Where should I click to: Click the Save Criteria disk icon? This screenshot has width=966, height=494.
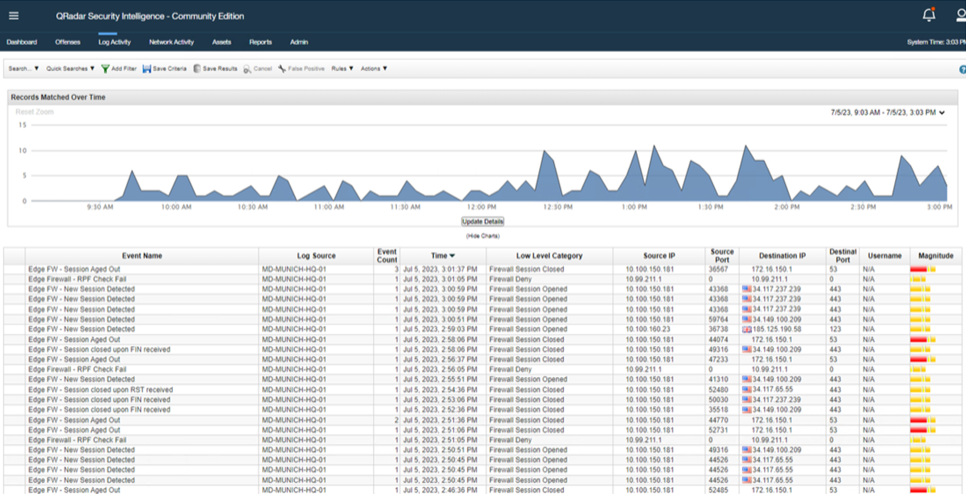(x=147, y=69)
